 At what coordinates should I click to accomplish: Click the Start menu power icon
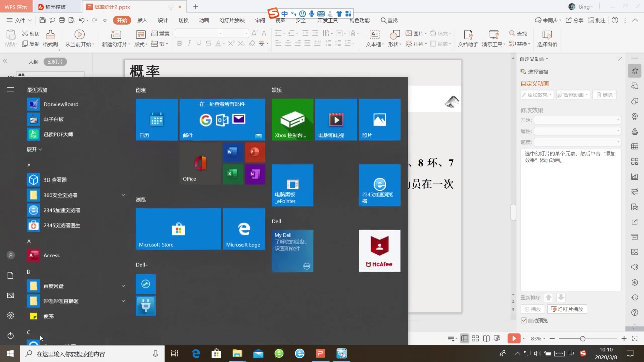click(x=10, y=335)
